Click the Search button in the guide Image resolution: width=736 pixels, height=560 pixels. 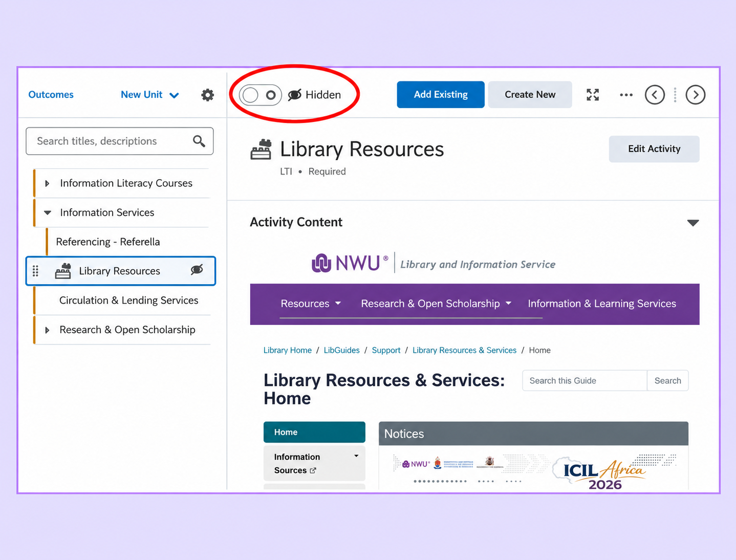tap(667, 381)
